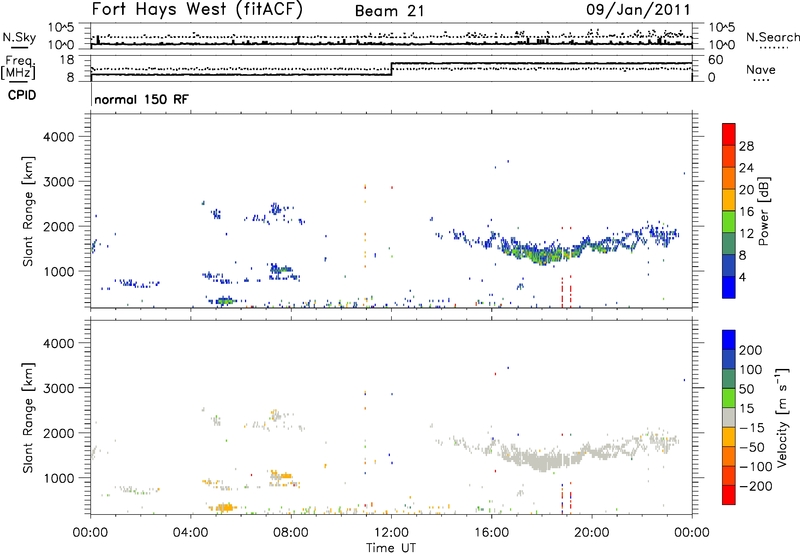
Task: Click the "N.Search" legend label
Action: pyautogui.click(x=772, y=37)
